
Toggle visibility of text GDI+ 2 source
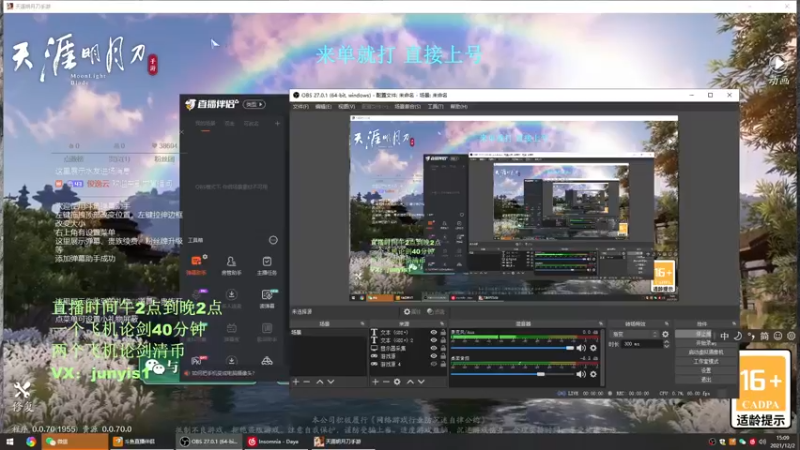tap(434, 340)
